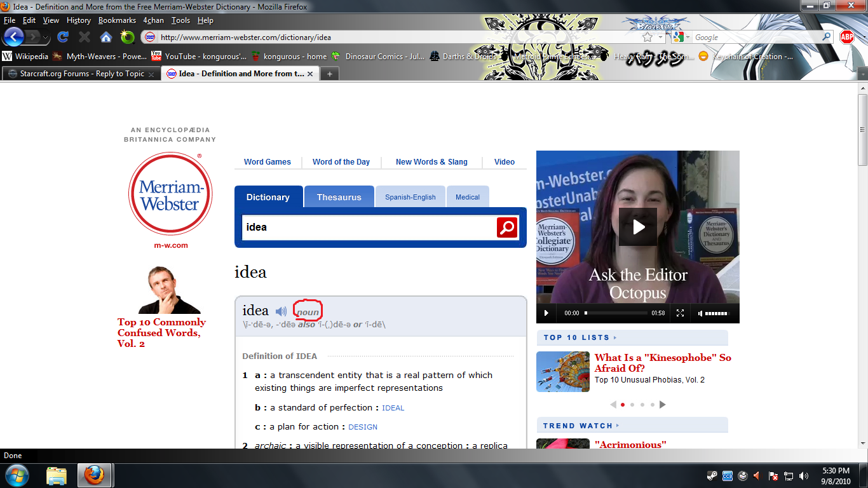Image resolution: width=868 pixels, height=488 pixels.
Task: Go back with the blue Back arrow
Action: click(x=13, y=37)
